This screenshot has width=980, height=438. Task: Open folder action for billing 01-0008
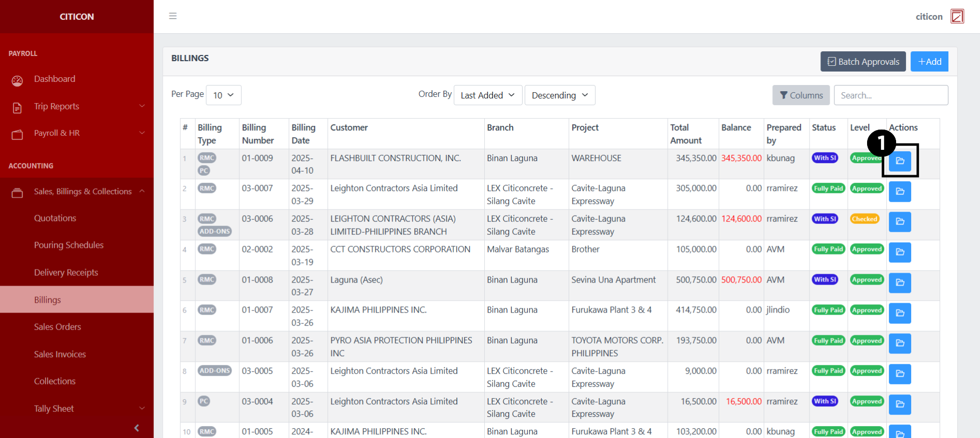[x=900, y=283]
